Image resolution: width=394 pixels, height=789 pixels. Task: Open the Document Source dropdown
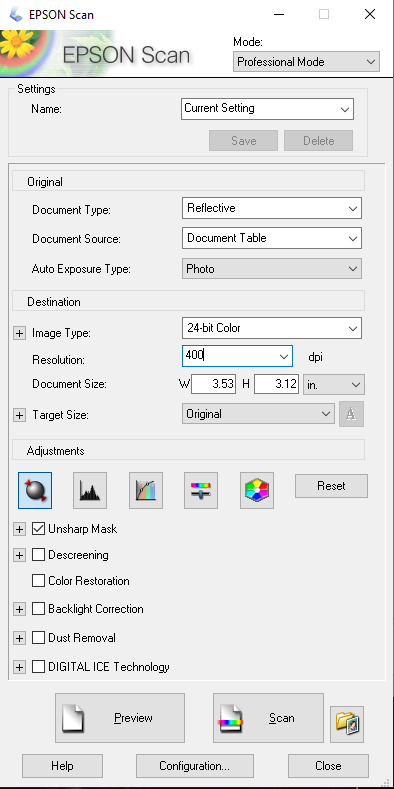click(x=272, y=238)
